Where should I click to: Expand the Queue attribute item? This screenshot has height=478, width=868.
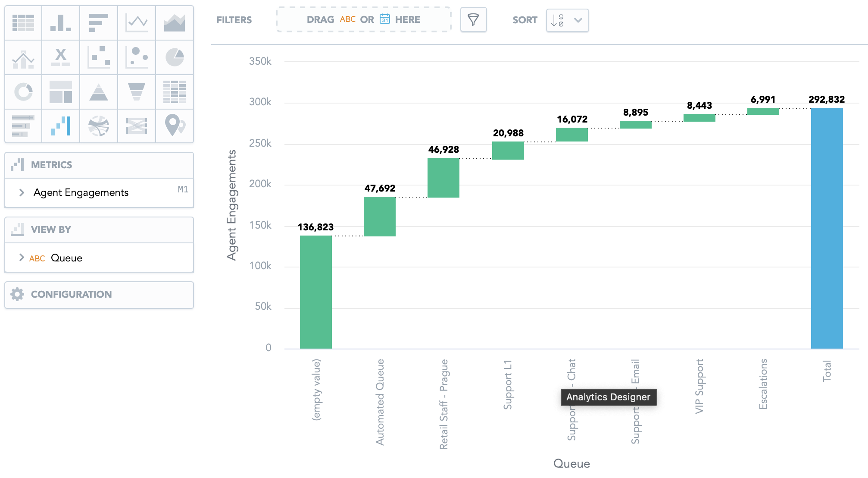[22, 258]
